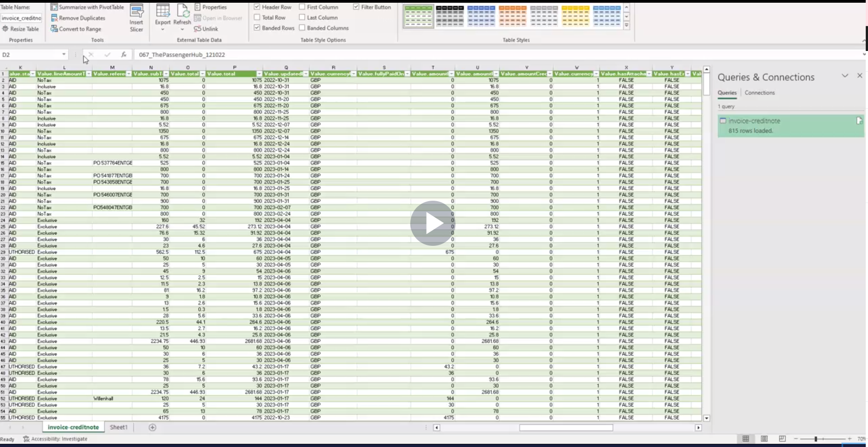Open the Name Box dropdown

pos(63,54)
